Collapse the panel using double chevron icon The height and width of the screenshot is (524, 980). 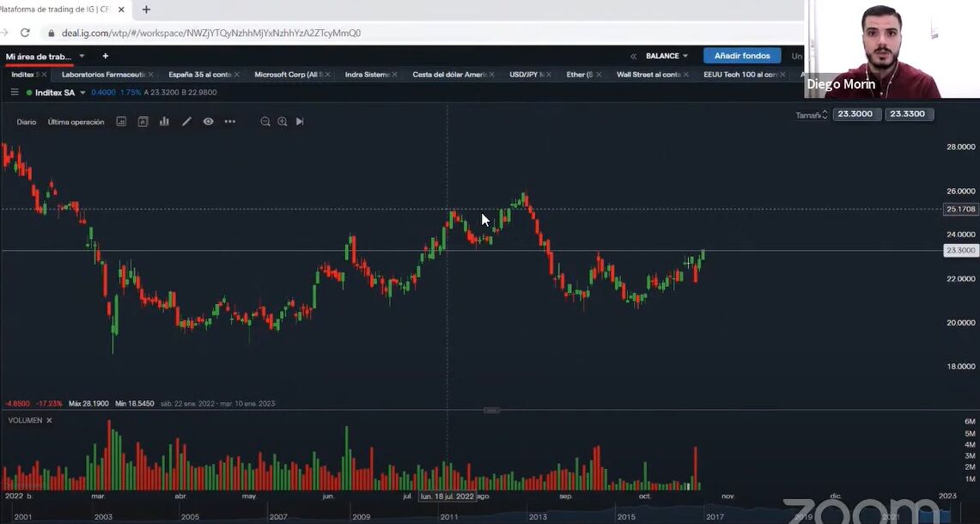tap(633, 57)
